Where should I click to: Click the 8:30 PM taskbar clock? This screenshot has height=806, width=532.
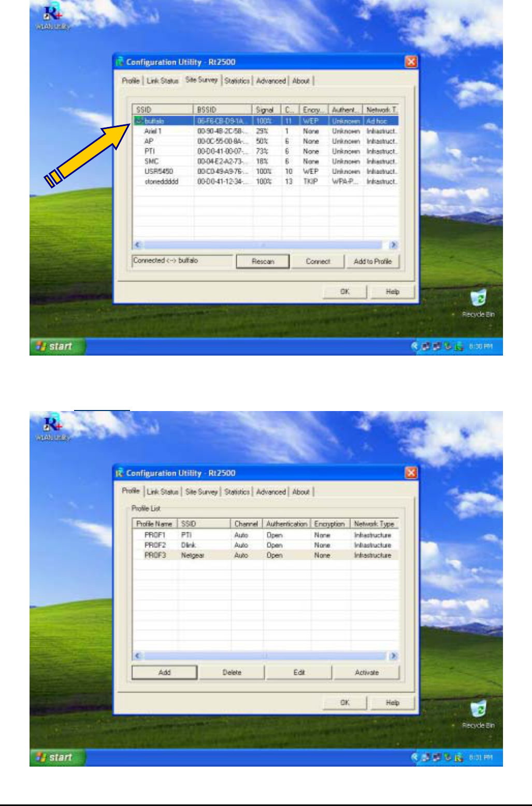[x=480, y=347]
